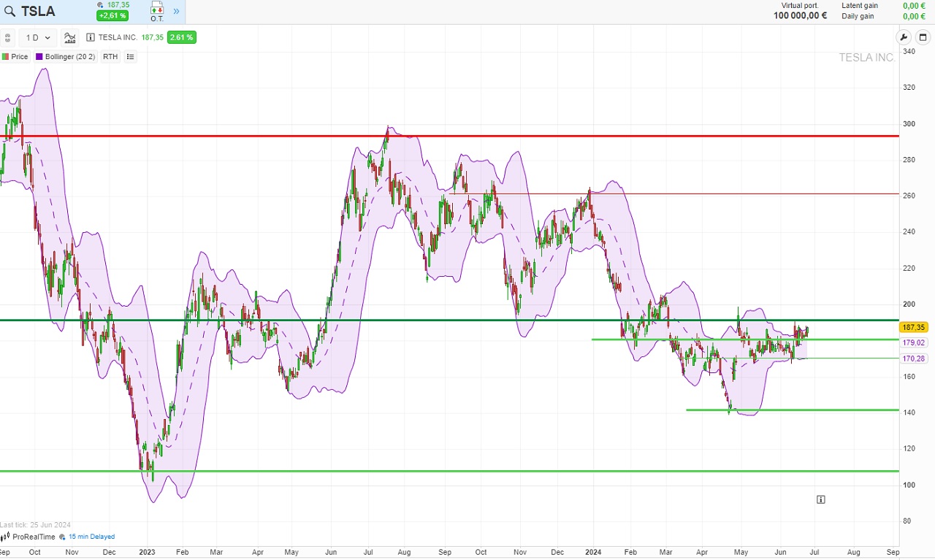
Task: Click the TESLA INC. name label
Action: [118, 37]
